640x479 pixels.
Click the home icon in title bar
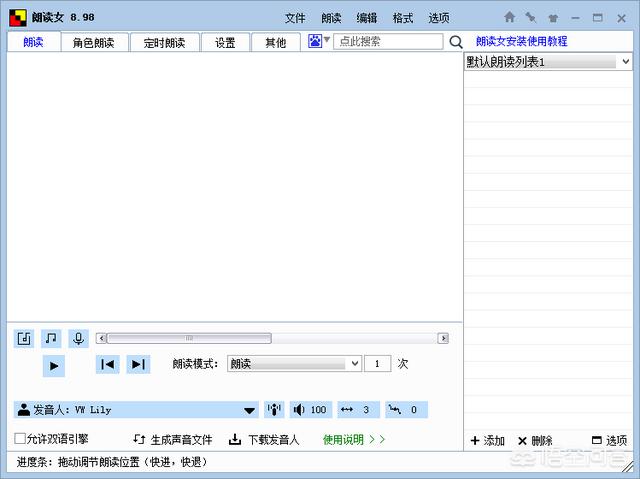coord(509,17)
